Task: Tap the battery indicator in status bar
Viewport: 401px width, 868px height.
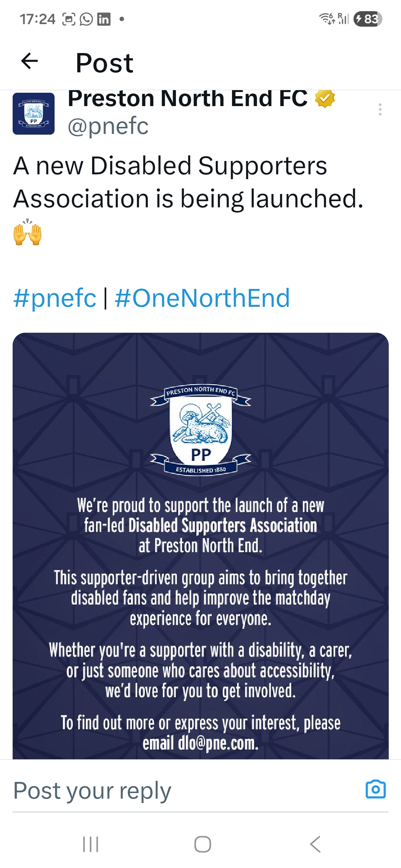Action: (x=368, y=19)
